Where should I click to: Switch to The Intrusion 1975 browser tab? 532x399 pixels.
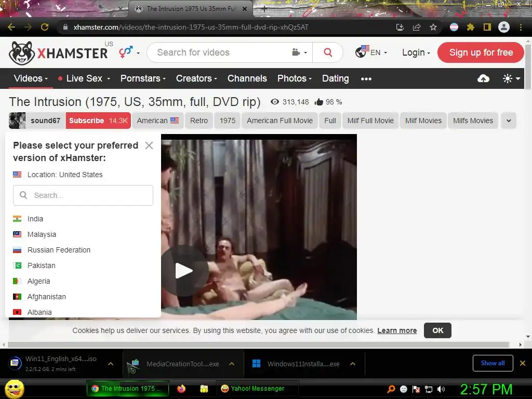[x=190, y=9]
